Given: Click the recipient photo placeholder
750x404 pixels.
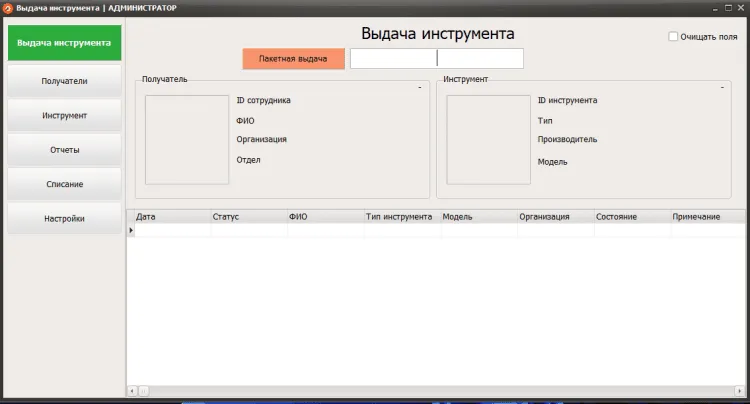Looking at the screenshot, I should [x=187, y=140].
